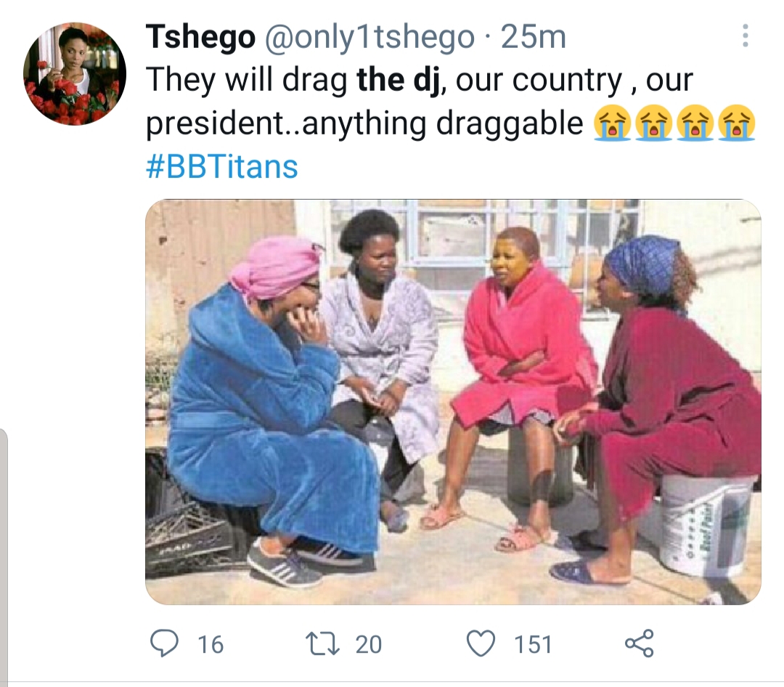Screen dimensions: 784x687
Task: Click the last crying emoji in the tweet
Action: point(736,124)
